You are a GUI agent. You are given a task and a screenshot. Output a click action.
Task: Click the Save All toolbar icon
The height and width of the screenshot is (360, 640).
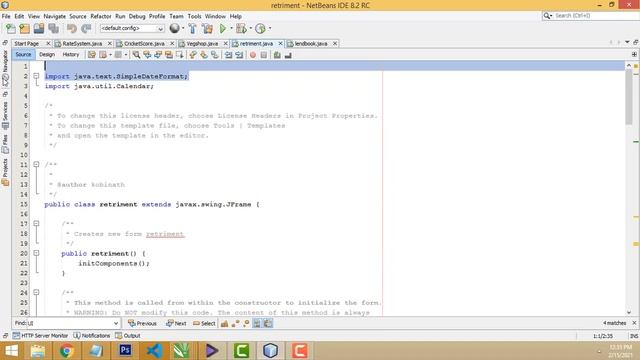click(x=53, y=29)
